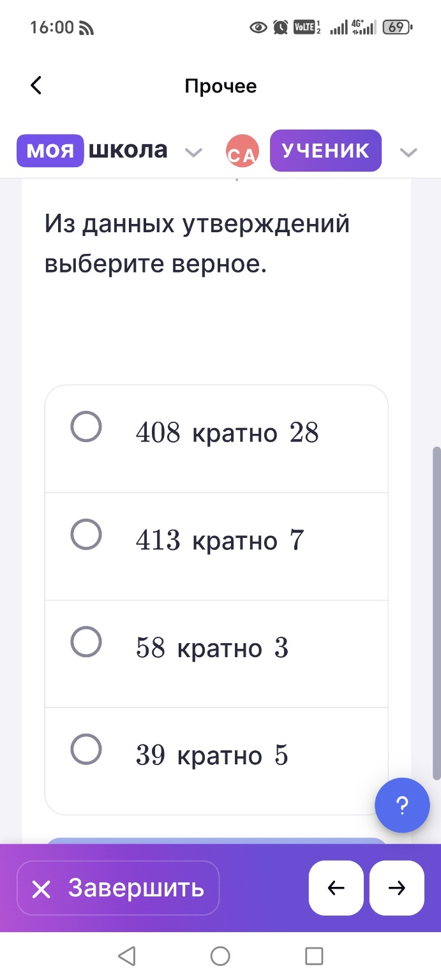Tap the back arrow in the header
The image size is (441, 980).
point(36,85)
